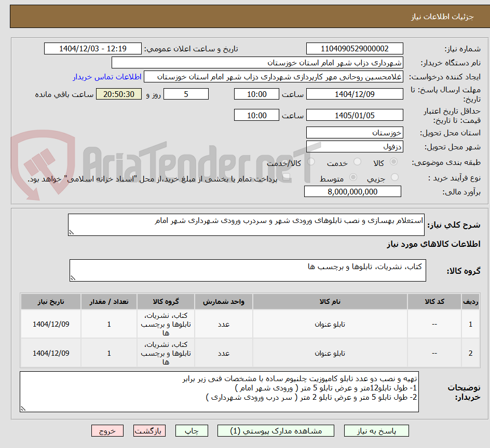Click the توضیحات خریدار text area

click(x=220, y=392)
